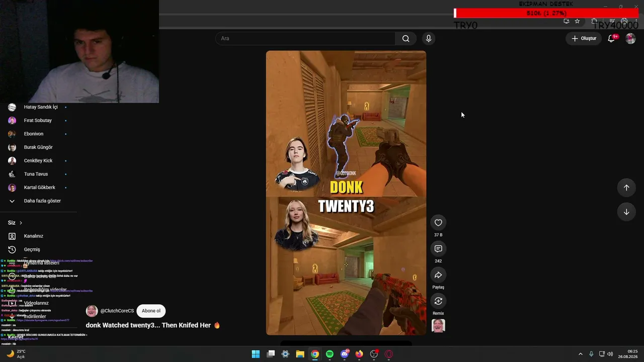
Task: Open the browser extensions puzzle icon
Action: click(594, 21)
